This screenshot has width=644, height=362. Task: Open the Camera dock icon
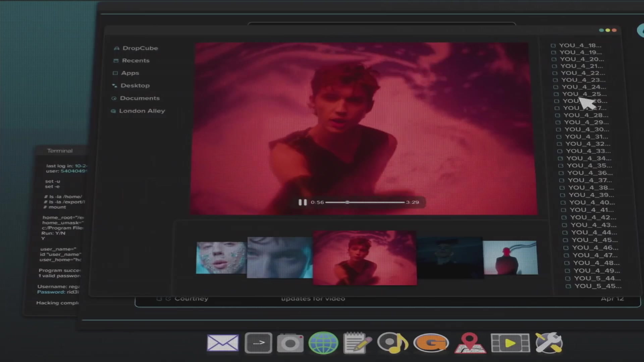click(x=290, y=343)
